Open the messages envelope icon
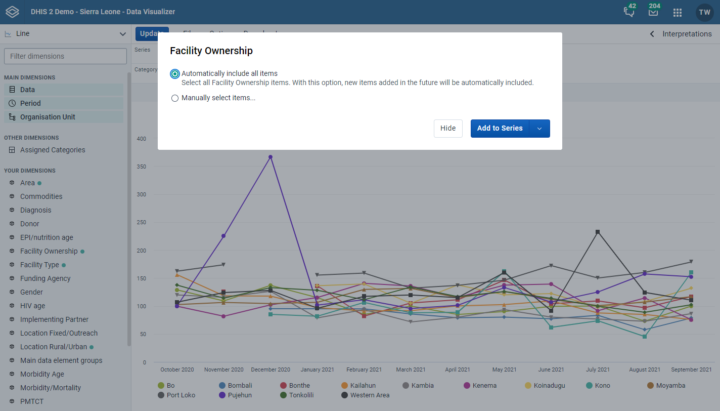Viewport: 720px width, 411px height. [653, 11]
